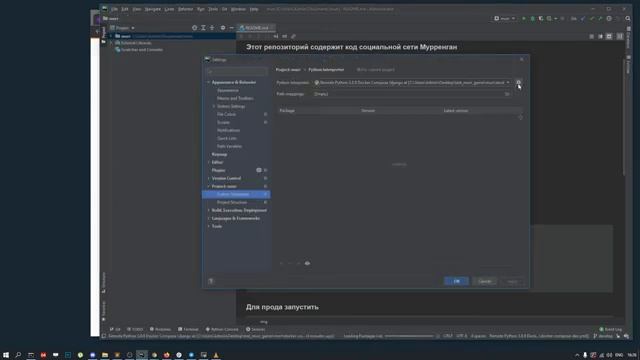Click Expand All icon in Project panel
The width and height of the screenshot is (640, 360).
coord(203,28)
